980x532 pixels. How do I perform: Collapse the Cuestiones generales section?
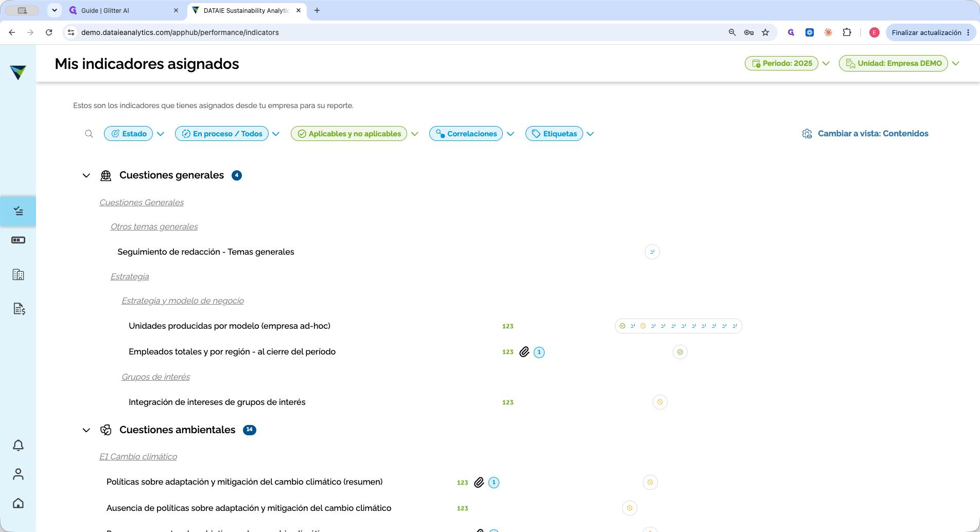pos(86,175)
